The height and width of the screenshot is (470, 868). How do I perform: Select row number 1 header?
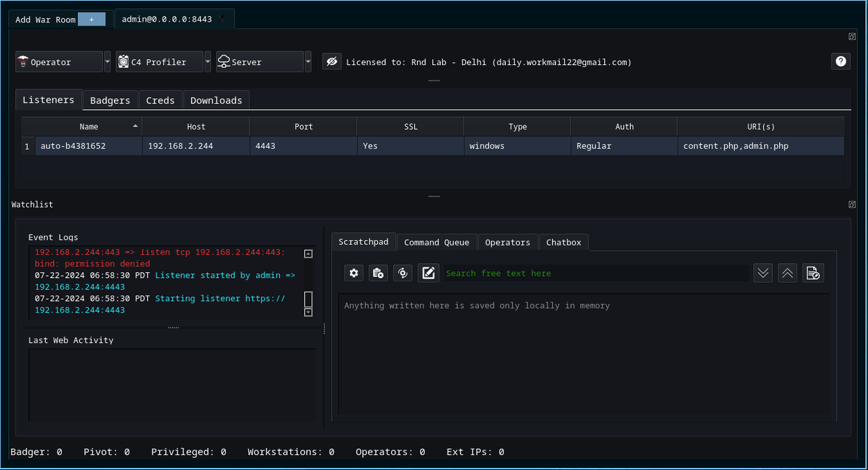coord(28,146)
